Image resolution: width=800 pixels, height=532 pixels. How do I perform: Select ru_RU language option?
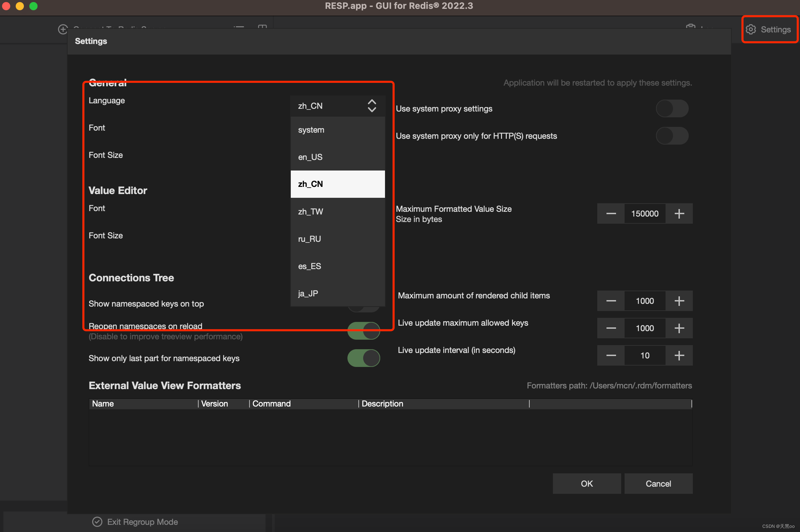click(338, 239)
